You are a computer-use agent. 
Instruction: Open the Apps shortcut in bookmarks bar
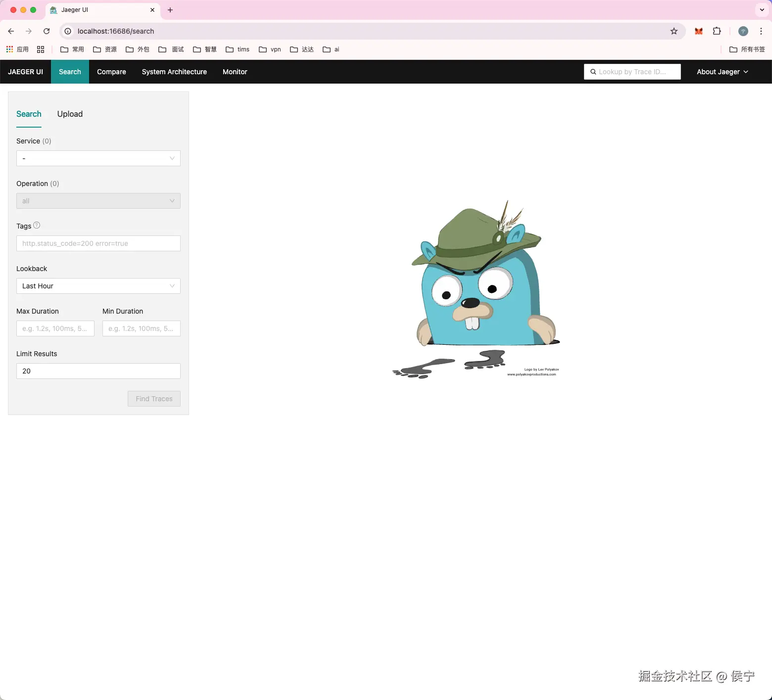click(17, 49)
